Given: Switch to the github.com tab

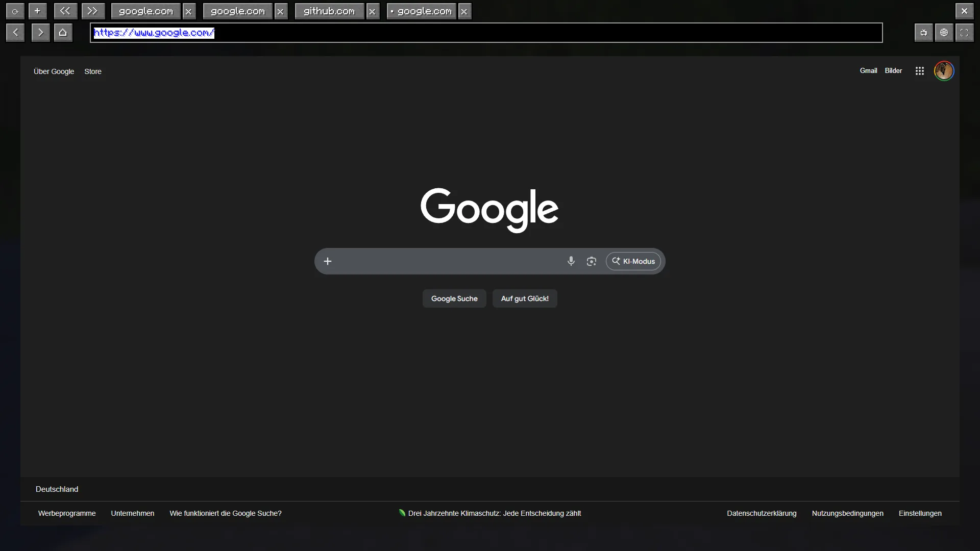Looking at the screenshot, I should coord(329,11).
